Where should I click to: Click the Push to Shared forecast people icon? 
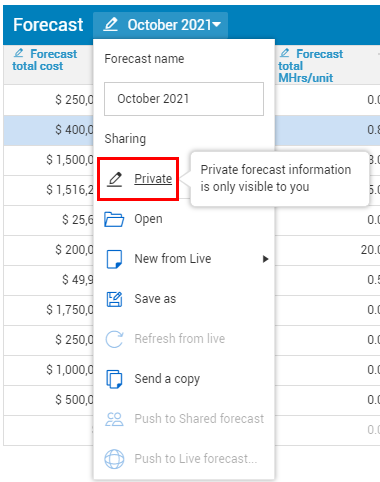114,419
